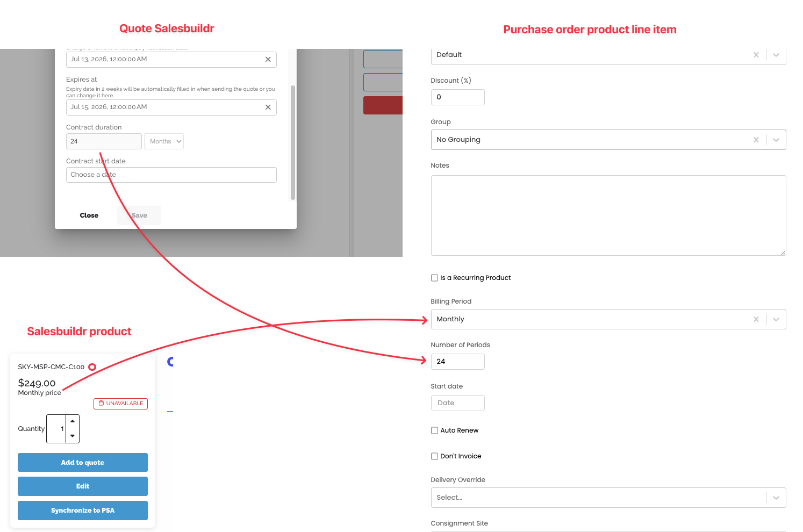Enable the Auto Renew checkbox
803x532 pixels.
(434, 430)
